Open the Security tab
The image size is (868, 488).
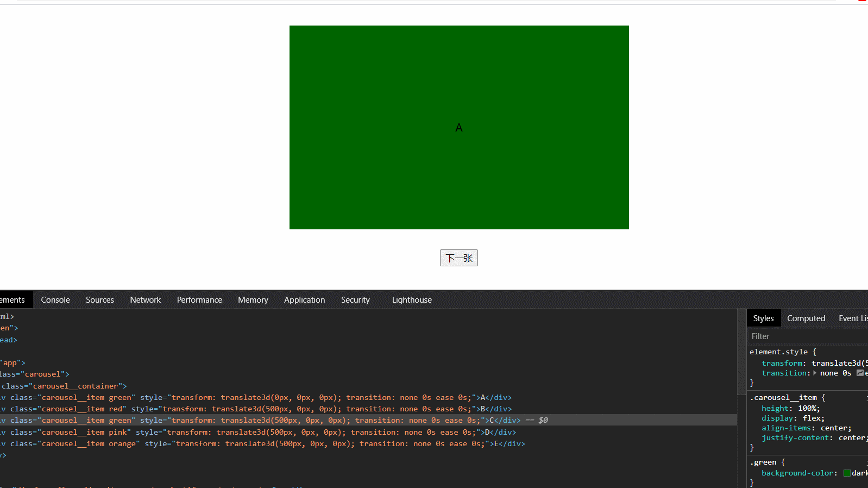355,300
